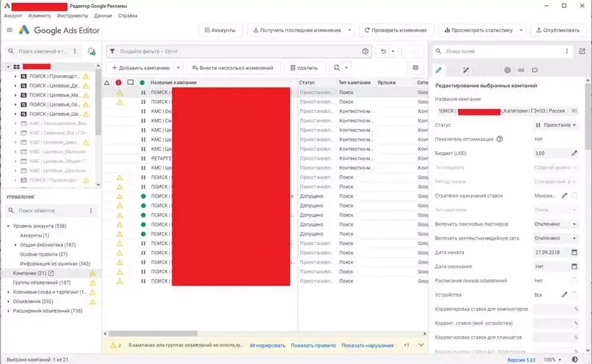Sort by the red error column header
Screen dimensions: 592x364
click(118, 82)
